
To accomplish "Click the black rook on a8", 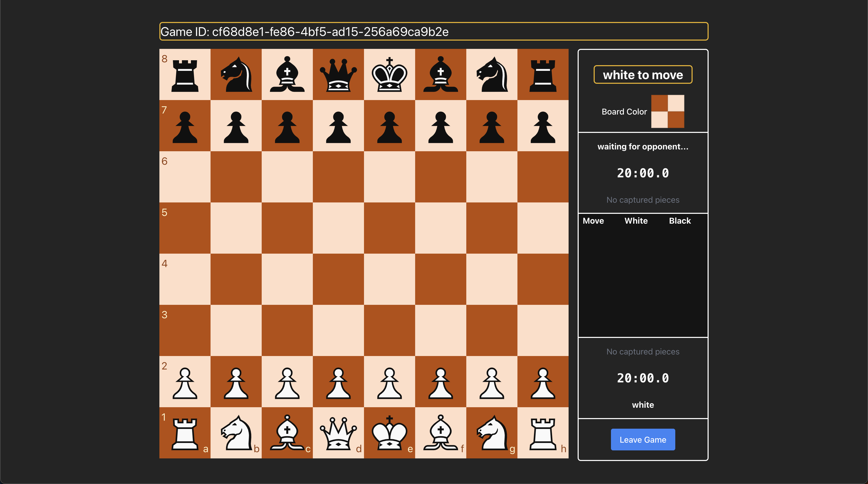I will [x=185, y=74].
